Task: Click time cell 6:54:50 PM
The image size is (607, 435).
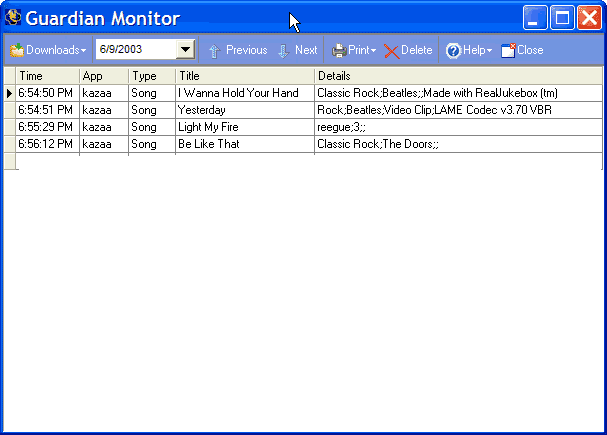Action: [48, 93]
